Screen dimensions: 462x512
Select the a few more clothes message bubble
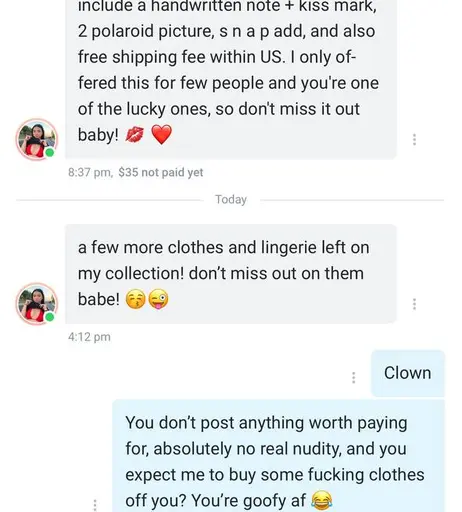(231, 274)
